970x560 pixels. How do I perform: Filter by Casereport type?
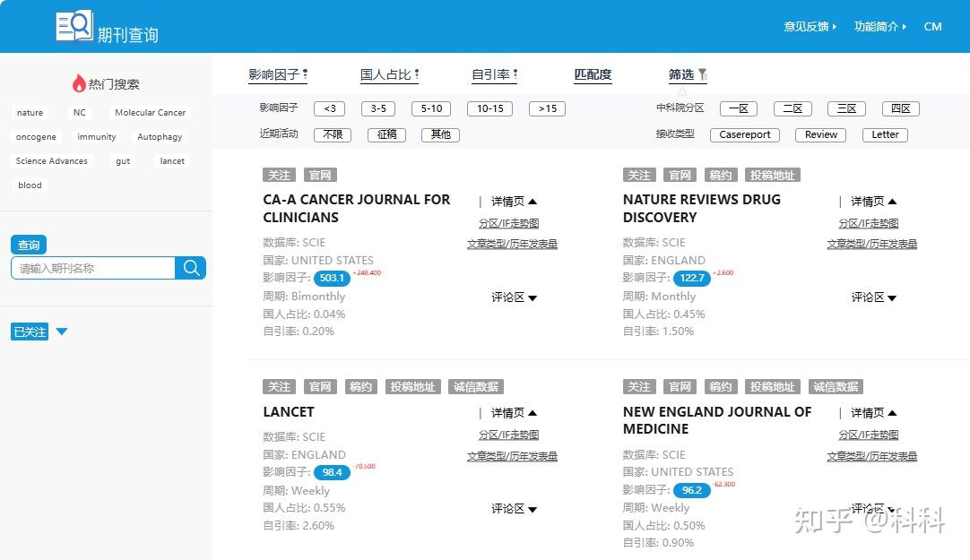point(745,134)
